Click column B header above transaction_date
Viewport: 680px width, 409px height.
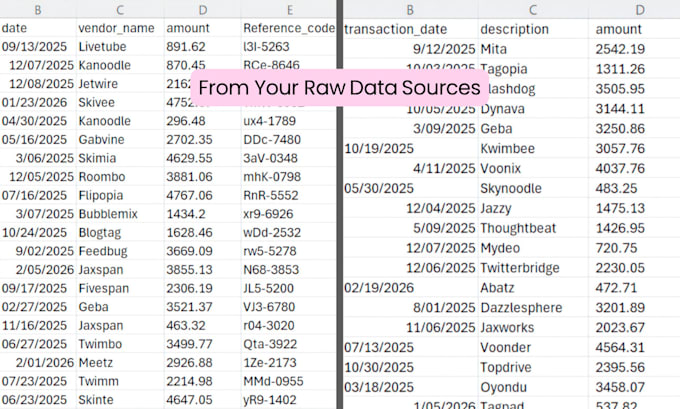tap(410, 10)
